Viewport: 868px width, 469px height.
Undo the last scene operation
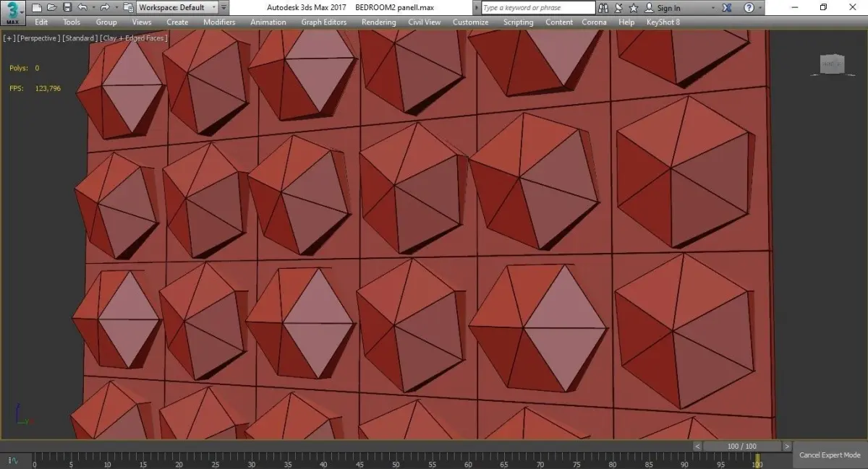coord(81,8)
